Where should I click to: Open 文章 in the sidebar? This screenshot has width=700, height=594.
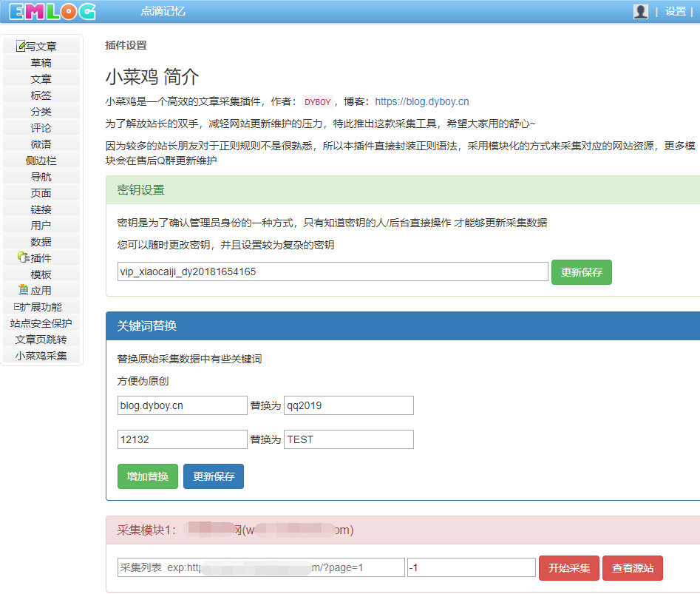(x=41, y=79)
